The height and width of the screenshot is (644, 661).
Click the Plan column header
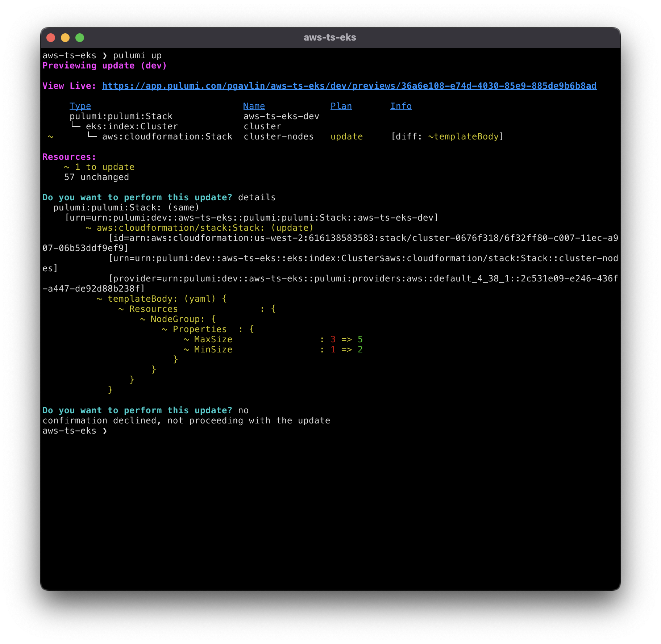pos(341,106)
